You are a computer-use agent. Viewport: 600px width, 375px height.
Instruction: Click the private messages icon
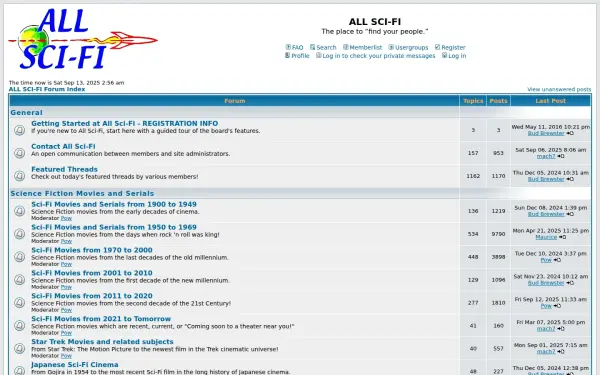tap(318, 55)
